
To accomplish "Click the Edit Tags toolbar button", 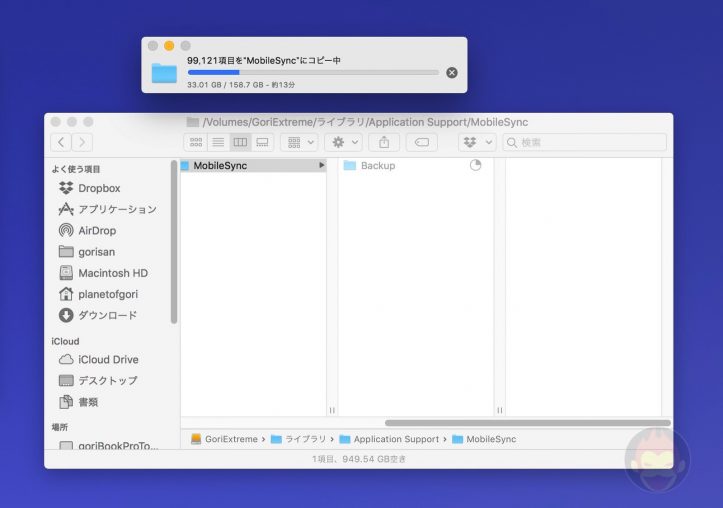I will (421, 142).
